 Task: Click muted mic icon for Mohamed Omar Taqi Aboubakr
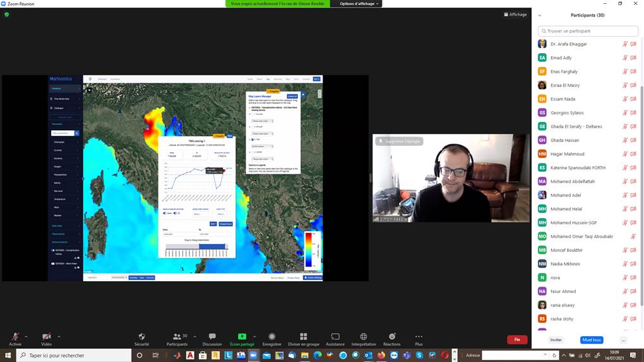pyautogui.click(x=633, y=236)
